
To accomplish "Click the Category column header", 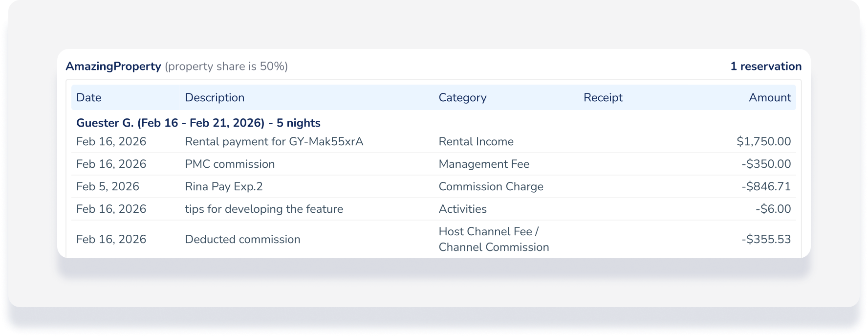I will pyautogui.click(x=462, y=98).
